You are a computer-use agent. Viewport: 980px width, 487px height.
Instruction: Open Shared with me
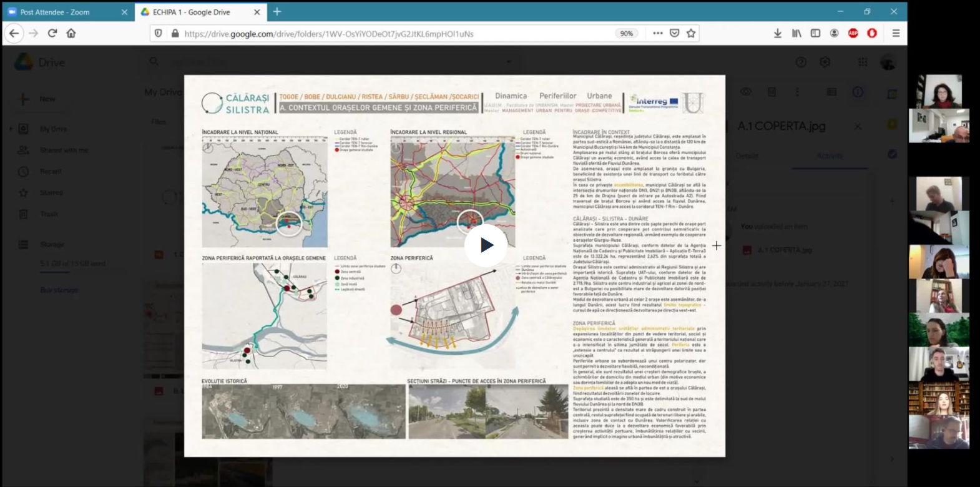64,150
